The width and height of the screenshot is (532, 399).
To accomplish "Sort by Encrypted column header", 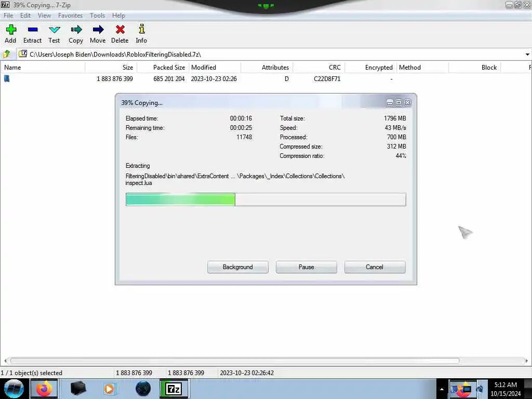I will tap(371, 67).
